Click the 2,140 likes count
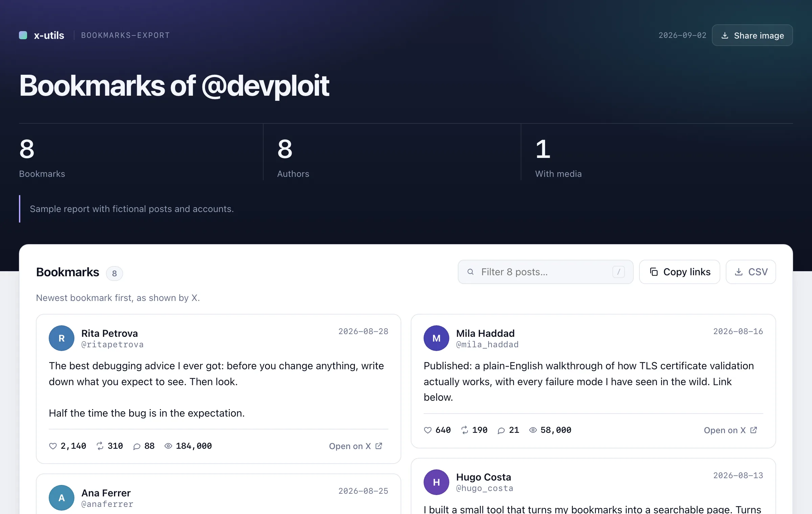This screenshot has height=514, width=812. [73, 446]
